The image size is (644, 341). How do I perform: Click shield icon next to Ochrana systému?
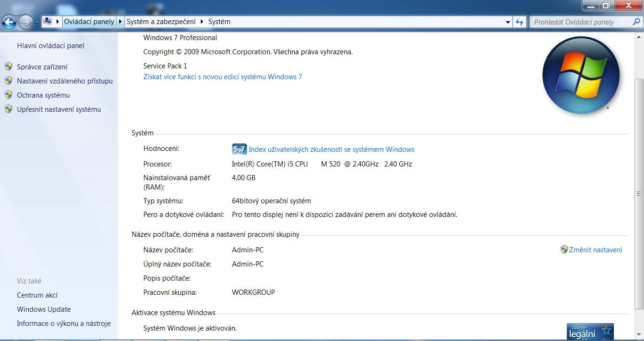point(8,95)
